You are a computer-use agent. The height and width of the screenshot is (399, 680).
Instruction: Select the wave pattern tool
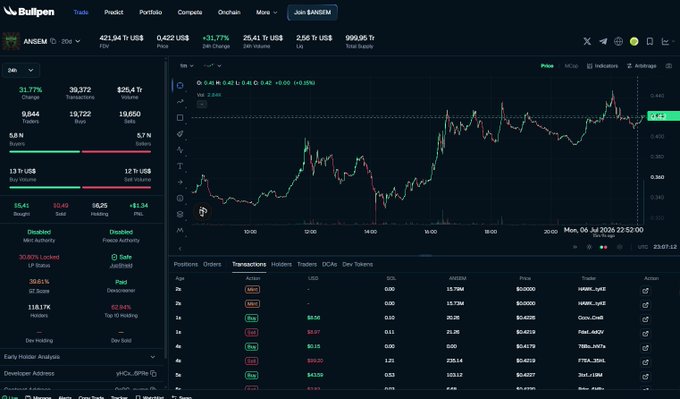point(180,150)
